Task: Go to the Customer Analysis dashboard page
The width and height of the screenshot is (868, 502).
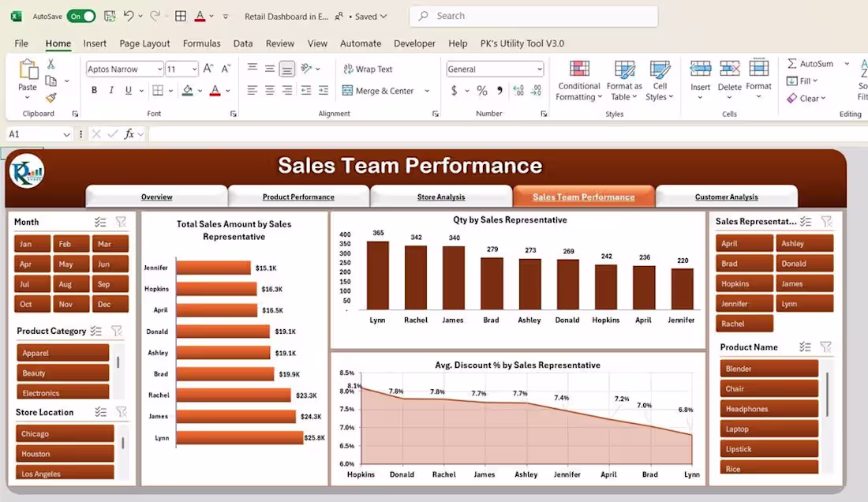Action: click(x=726, y=196)
